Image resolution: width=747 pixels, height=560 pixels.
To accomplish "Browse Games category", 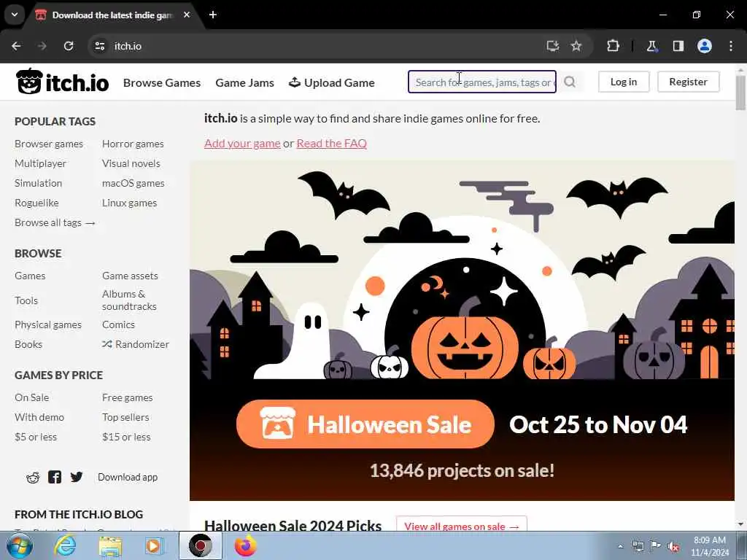I will pyautogui.click(x=30, y=276).
